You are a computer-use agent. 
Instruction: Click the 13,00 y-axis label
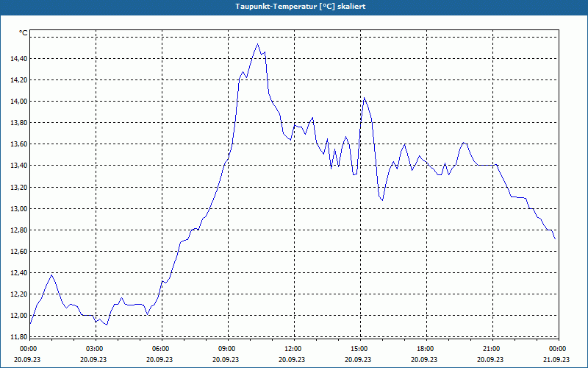pos(18,209)
